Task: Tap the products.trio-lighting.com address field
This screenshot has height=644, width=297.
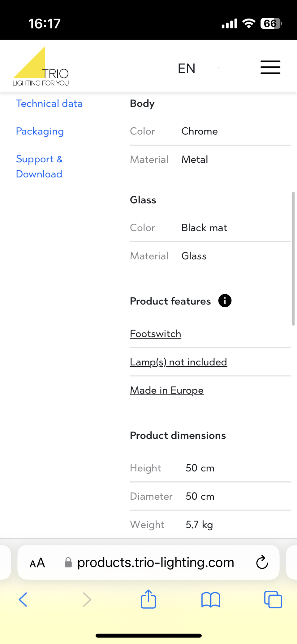Action: click(x=155, y=563)
